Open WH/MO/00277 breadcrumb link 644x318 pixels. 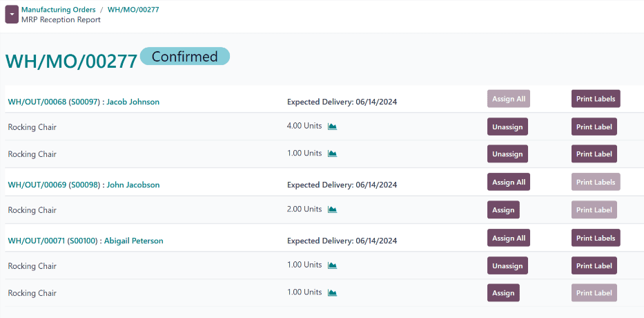133,10
